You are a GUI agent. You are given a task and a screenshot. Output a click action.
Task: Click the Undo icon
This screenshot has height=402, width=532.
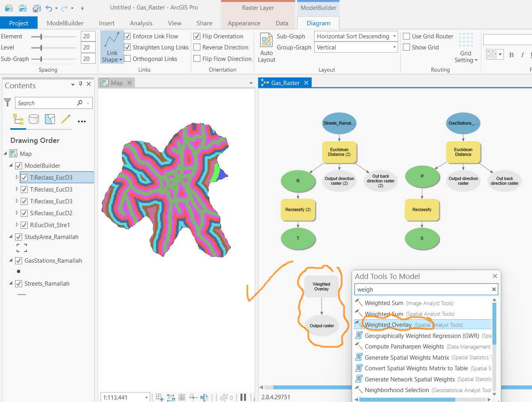[x=48, y=8]
